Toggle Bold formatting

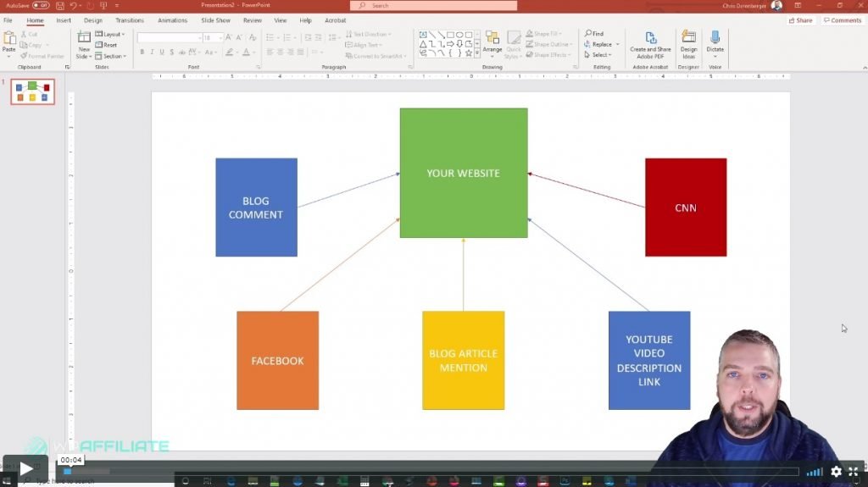(142, 52)
